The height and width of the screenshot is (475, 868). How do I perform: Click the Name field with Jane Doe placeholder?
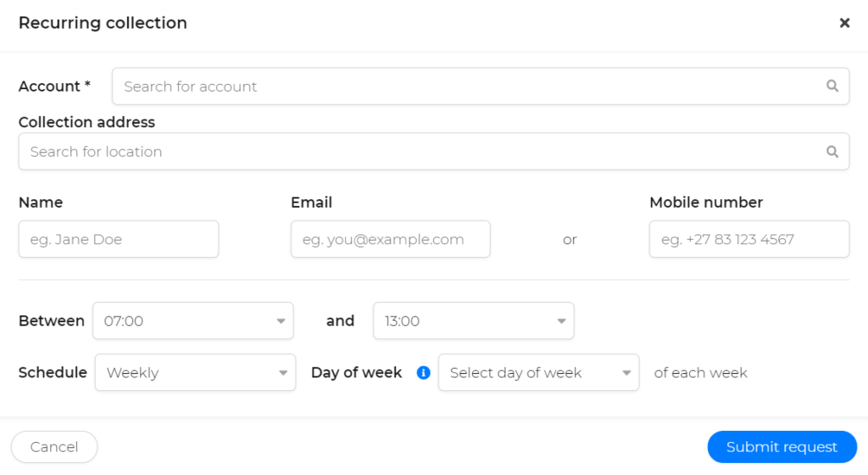point(119,239)
